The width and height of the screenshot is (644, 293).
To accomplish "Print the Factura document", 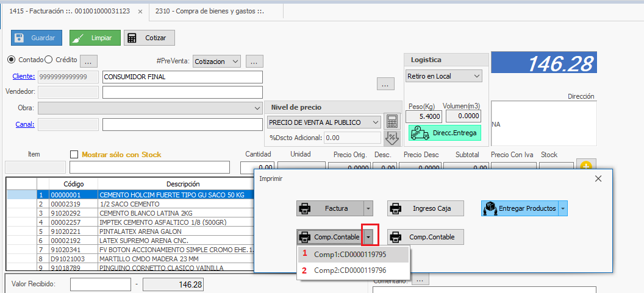I will coord(330,208).
